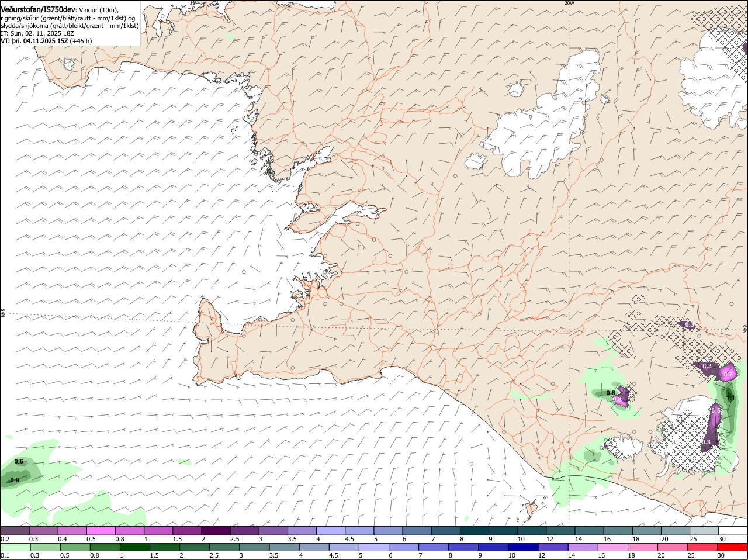
Task: Pick the snow legend swatch starting at 14
Action: [x=590, y=530]
